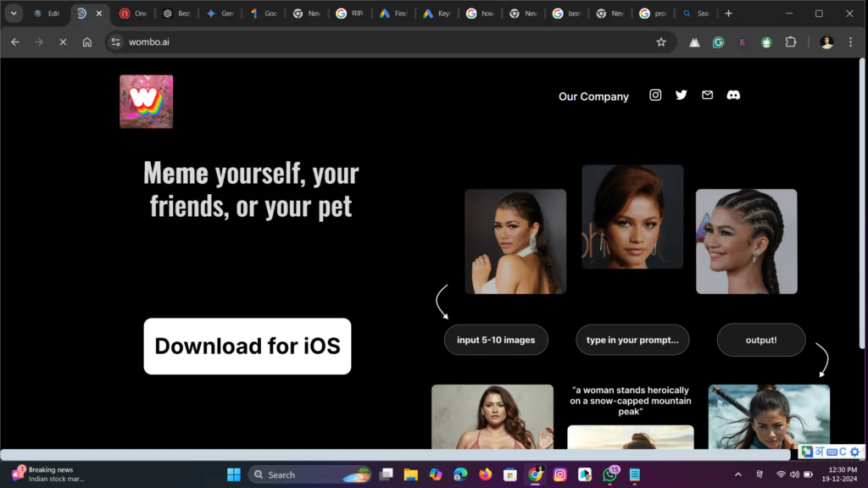Image resolution: width=868 pixels, height=488 pixels.
Task: Close the active wombo.ai tab
Action: click(99, 14)
